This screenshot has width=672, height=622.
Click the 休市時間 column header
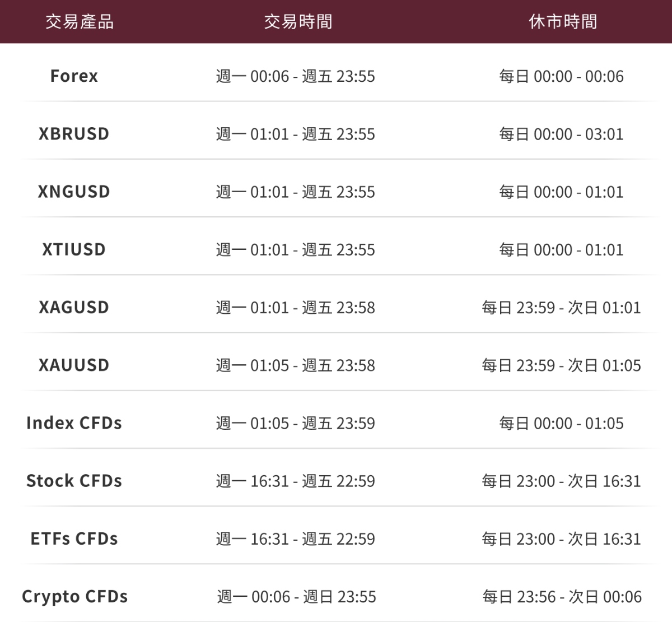point(563,22)
